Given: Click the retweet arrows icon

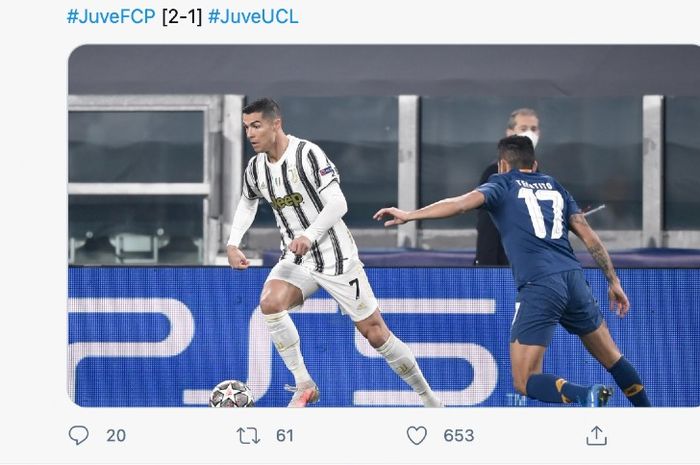Looking at the screenshot, I should 248,436.
